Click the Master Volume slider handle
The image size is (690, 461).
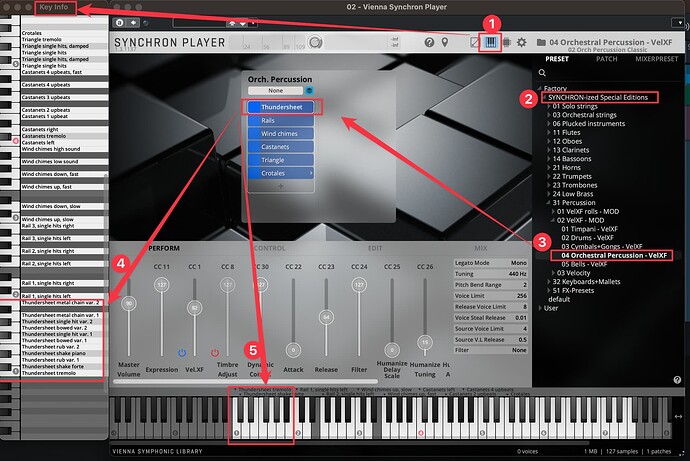coord(128,303)
